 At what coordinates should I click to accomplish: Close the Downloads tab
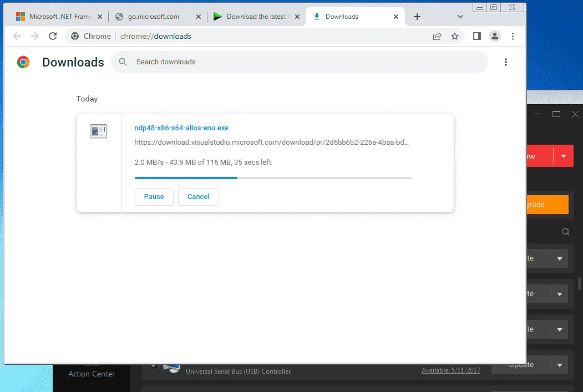[396, 17]
